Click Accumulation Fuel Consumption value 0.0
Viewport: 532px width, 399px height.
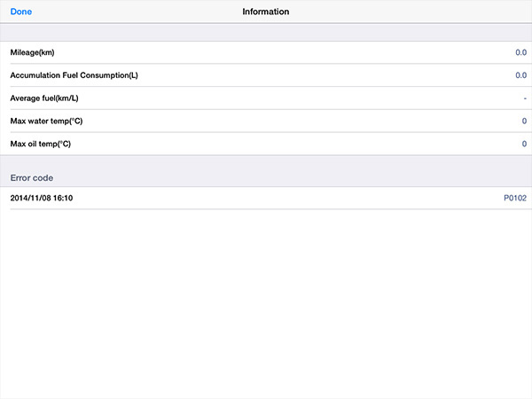point(520,75)
